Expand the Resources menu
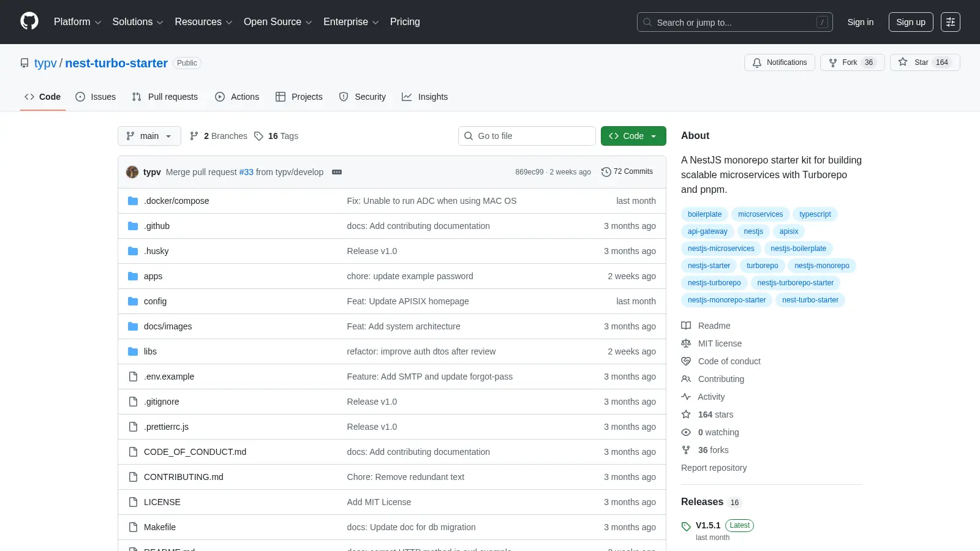This screenshot has width=980, height=551. (x=203, y=22)
